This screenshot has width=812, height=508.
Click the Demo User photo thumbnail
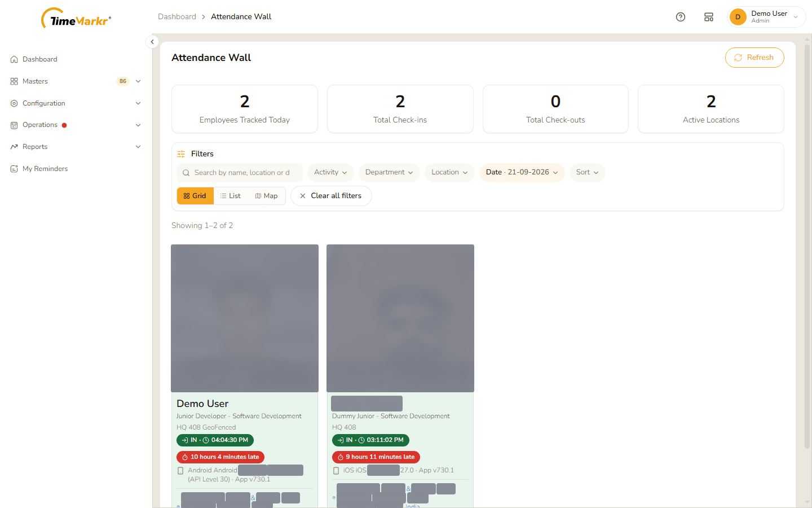click(245, 318)
